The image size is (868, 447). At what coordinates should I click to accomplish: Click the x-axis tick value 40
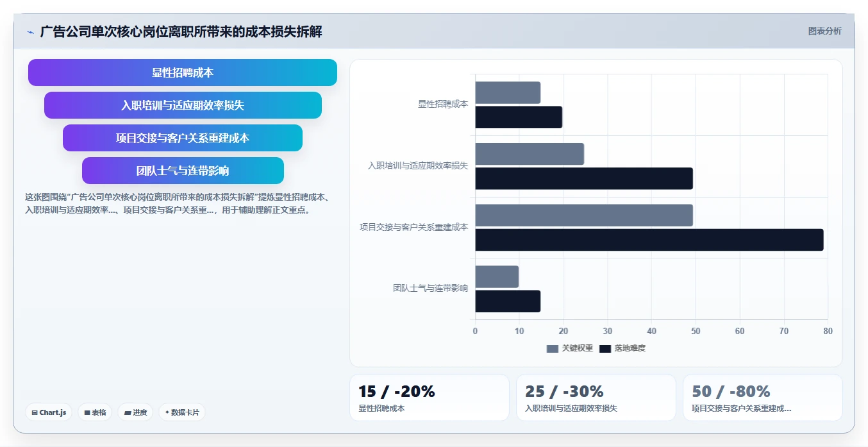pos(651,331)
